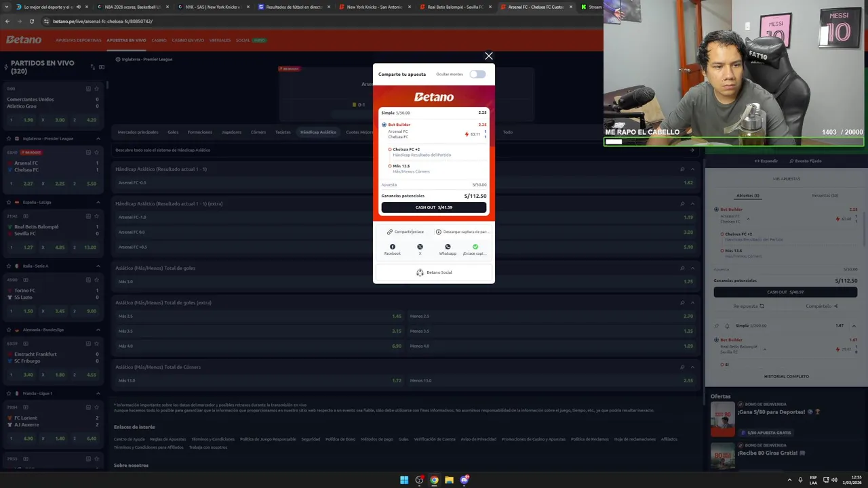
Task: Favorite the Real Betis - Sevilla match star
Action: click(98, 216)
